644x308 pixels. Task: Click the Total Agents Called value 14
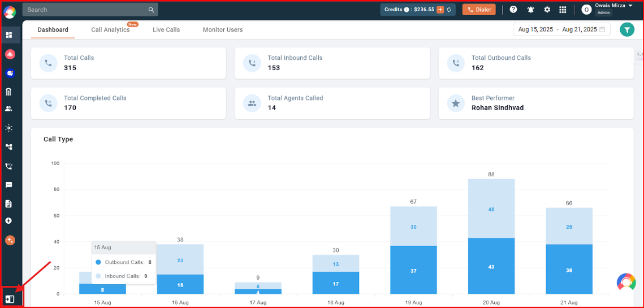(x=272, y=108)
